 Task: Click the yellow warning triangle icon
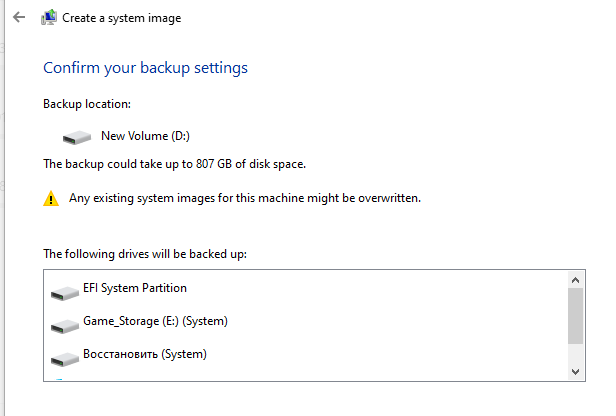[x=51, y=198]
